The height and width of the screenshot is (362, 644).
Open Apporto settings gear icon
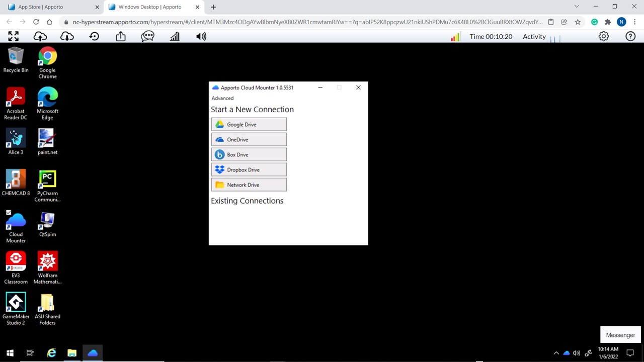(x=604, y=36)
